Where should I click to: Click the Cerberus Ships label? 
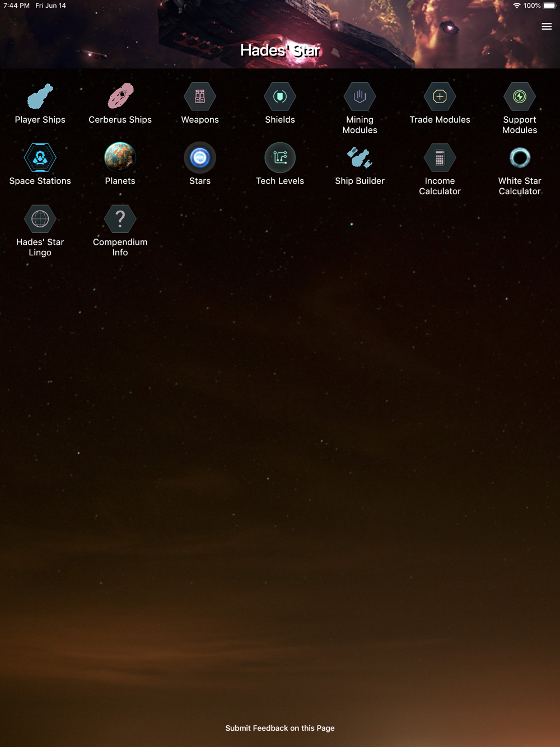(120, 120)
